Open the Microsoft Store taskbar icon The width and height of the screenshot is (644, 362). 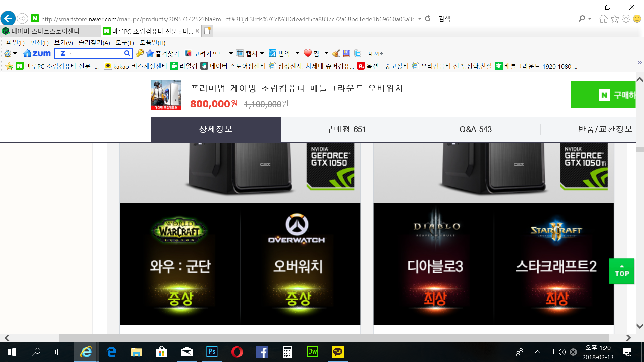[161, 352]
